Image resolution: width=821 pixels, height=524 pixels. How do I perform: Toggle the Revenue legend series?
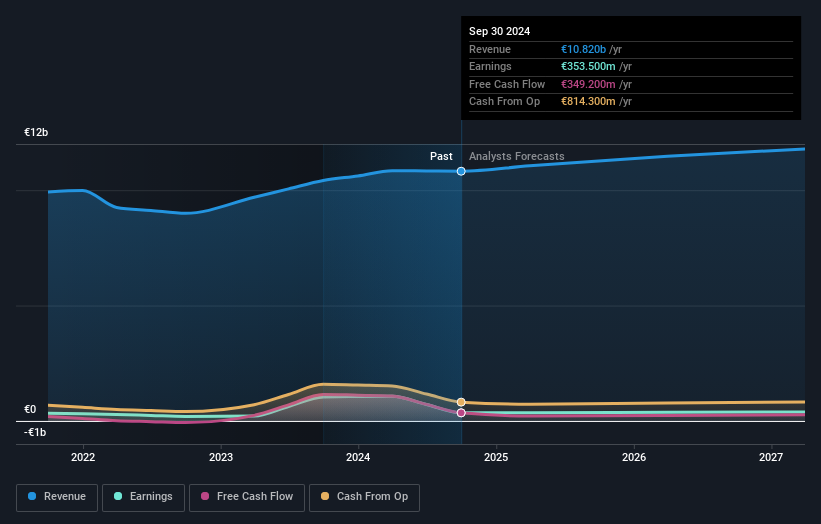pyautogui.click(x=57, y=497)
